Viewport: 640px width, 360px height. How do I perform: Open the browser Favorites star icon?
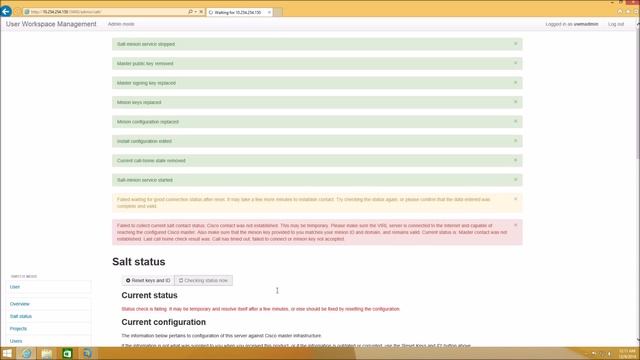click(x=628, y=12)
